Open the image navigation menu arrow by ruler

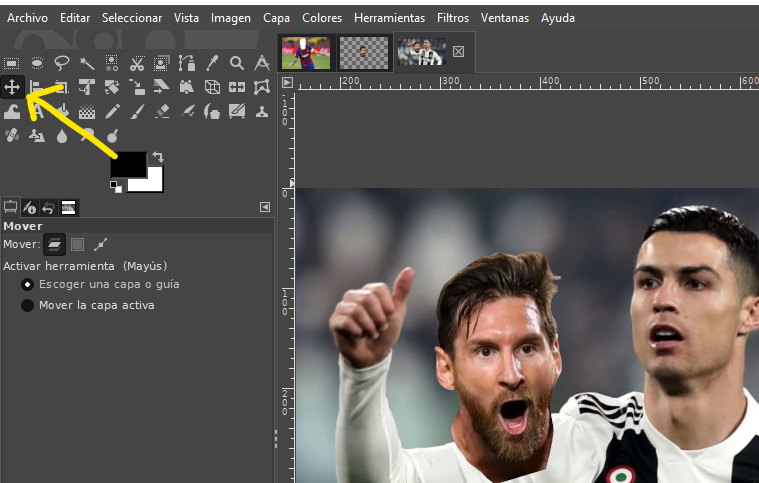click(287, 82)
